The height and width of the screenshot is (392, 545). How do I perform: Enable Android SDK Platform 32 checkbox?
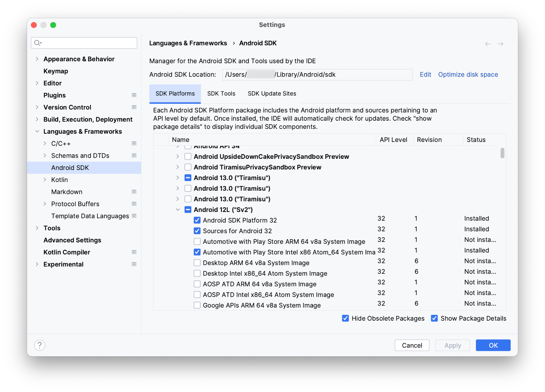click(196, 220)
